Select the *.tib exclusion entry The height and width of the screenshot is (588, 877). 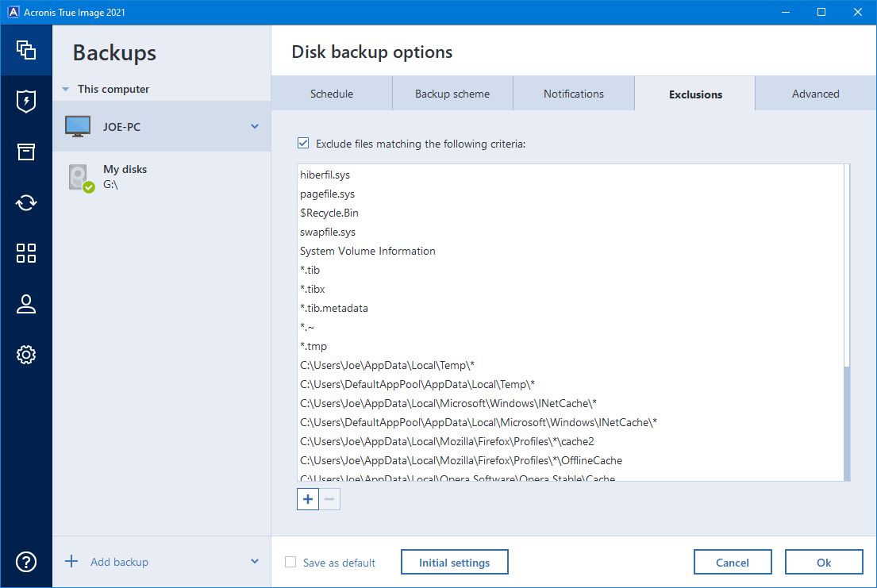pos(571,270)
